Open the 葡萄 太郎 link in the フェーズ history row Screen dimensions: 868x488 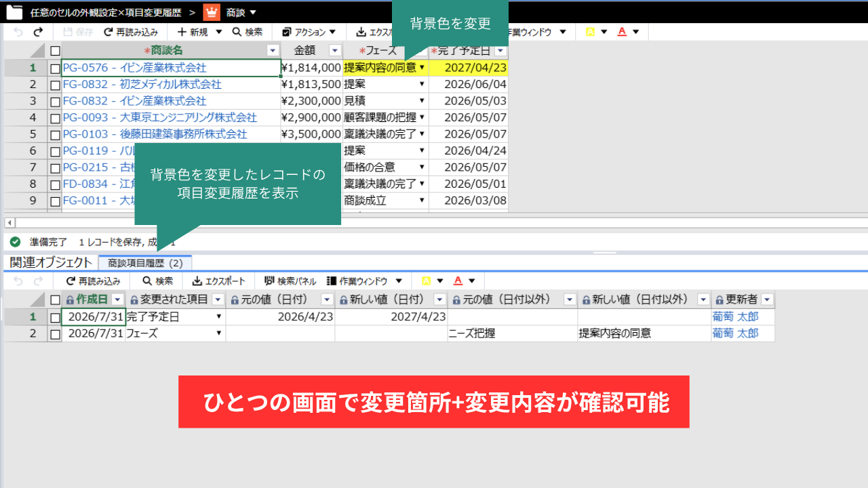point(735,333)
